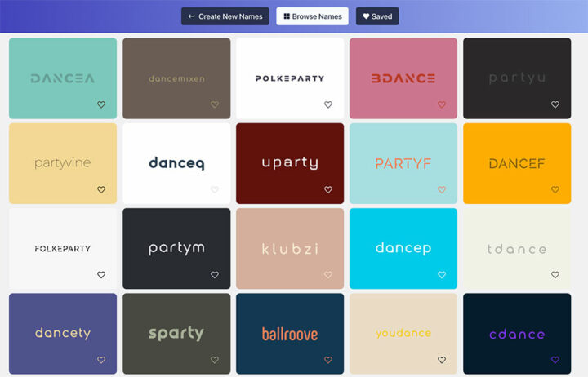The height and width of the screenshot is (377, 588).
Task: View the tdance logo card
Action: click(517, 248)
